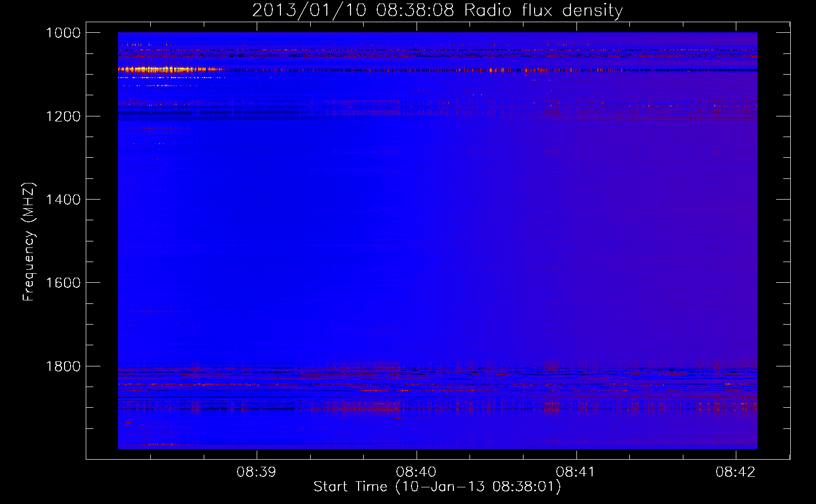816x504 pixels.
Task: Select the 1800 frequency tick label
Action: coord(63,366)
